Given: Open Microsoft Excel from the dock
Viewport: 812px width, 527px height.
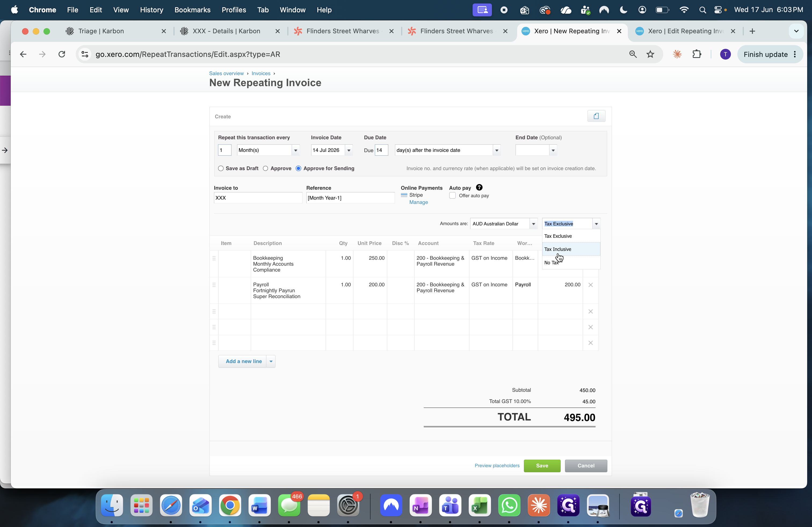Looking at the screenshot, I should coord(480,505).
